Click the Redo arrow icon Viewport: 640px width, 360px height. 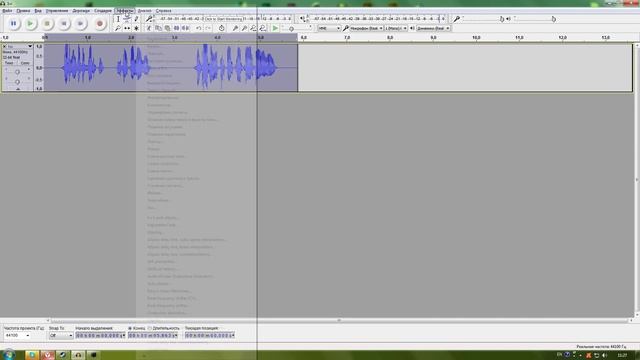[x=208, y=28]
